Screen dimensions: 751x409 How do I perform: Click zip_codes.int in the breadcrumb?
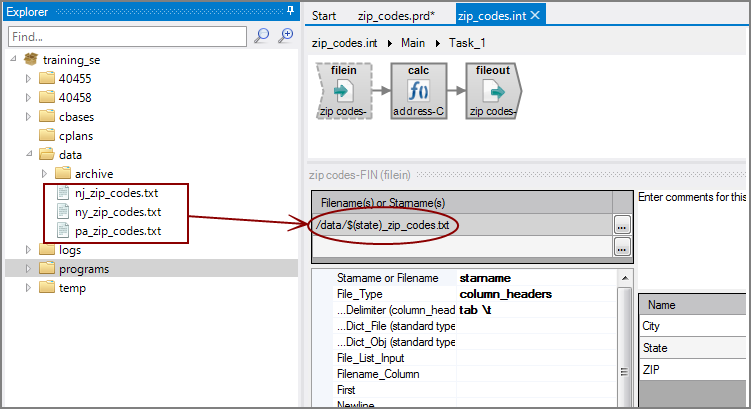click(344, 43)
